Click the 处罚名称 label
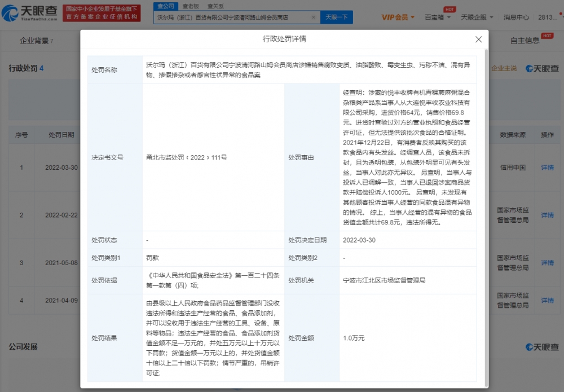The height and width of the screenshot is (392, 564). click(x=104, y=70)
